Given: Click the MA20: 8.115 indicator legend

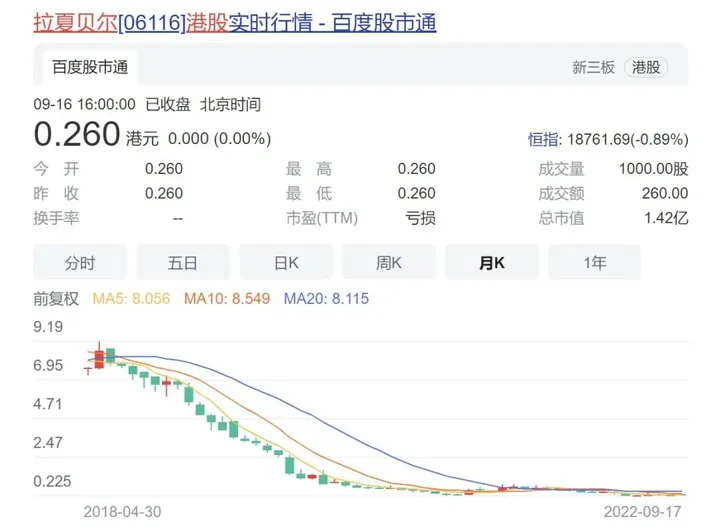Looking at the screenshot, I should click(326, 299).
